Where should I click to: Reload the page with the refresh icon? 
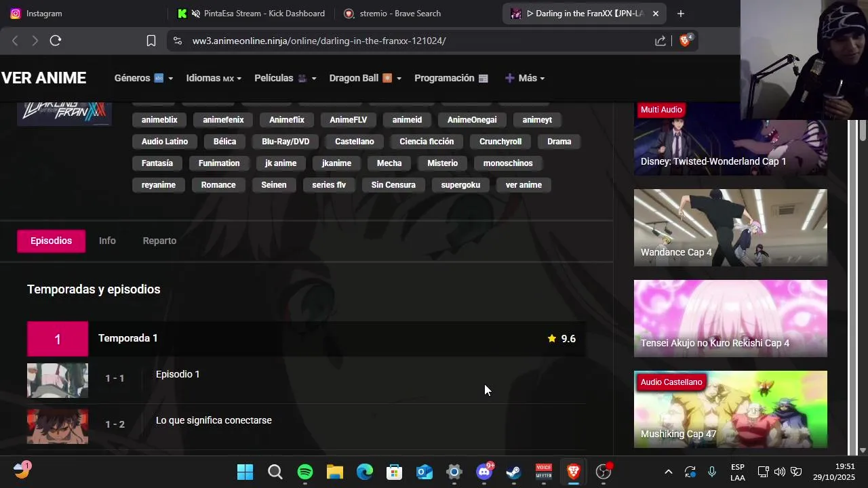coord(56,41)
